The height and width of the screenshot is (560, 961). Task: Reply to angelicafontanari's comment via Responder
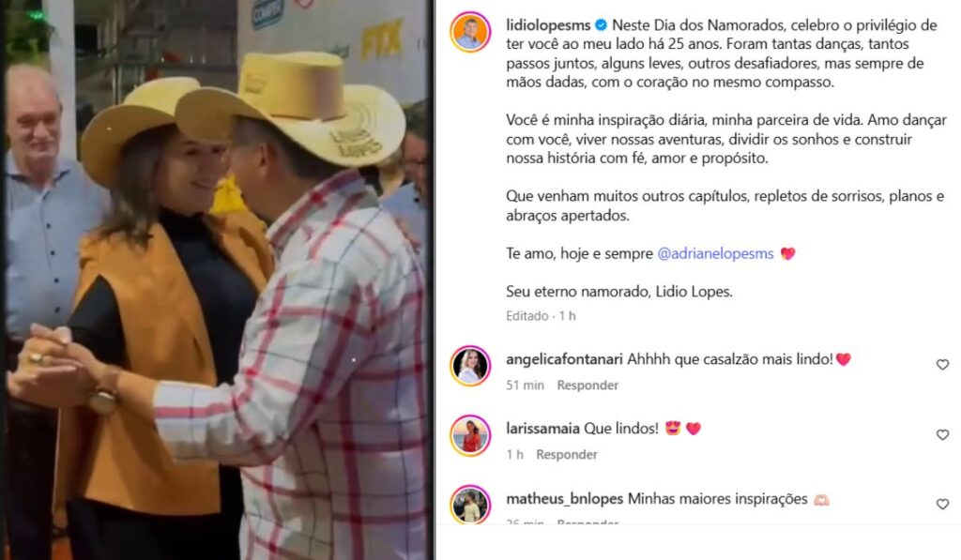coord(587,385)
